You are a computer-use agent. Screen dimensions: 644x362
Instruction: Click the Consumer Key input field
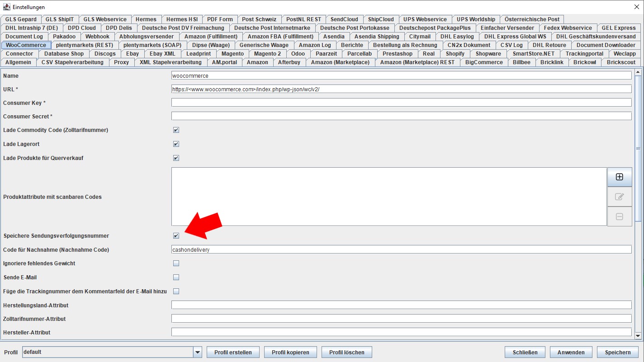coord(401,103)
